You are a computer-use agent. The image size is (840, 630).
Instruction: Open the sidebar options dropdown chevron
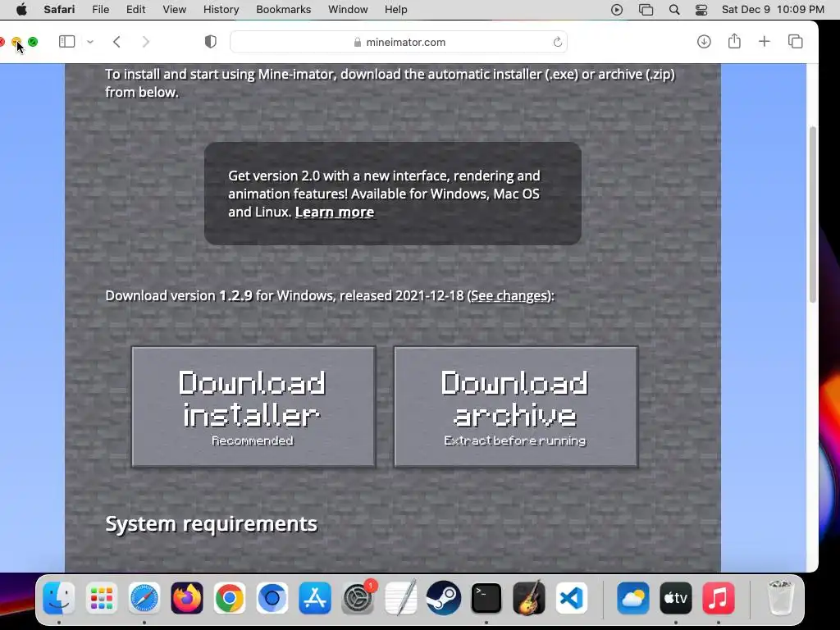click(90, 42)
